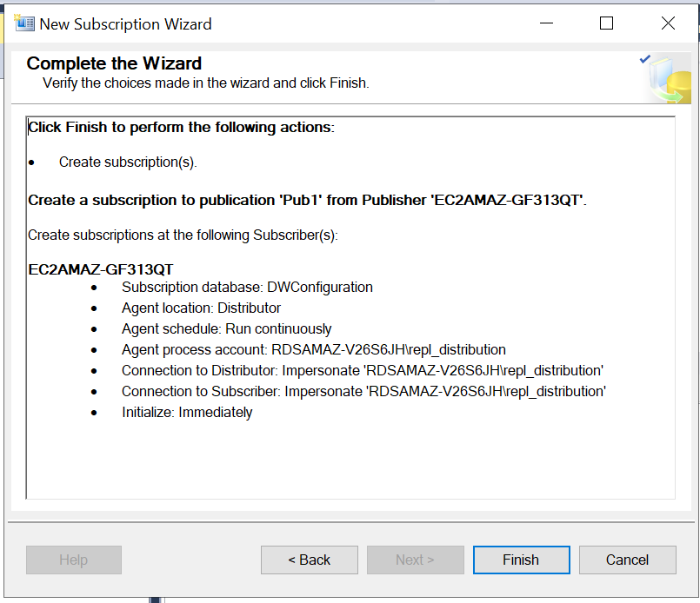This screenshot has height=603, width=700.
Task: Click subscriber name 'EC2AMAZ-GF313QT' heading
Action: click(x=101, y=269)
